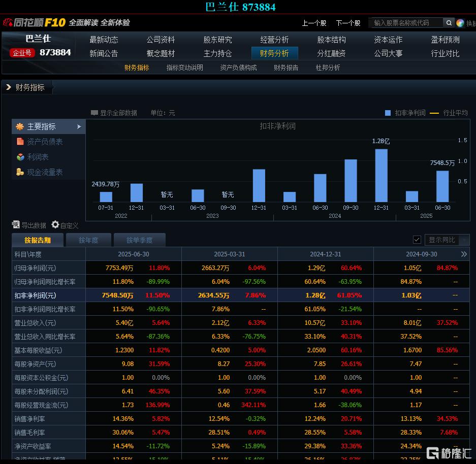Click the 7753.49万 net profit cell
The width and height of the screenshot is (476, 464).
(x=119, y=268)
